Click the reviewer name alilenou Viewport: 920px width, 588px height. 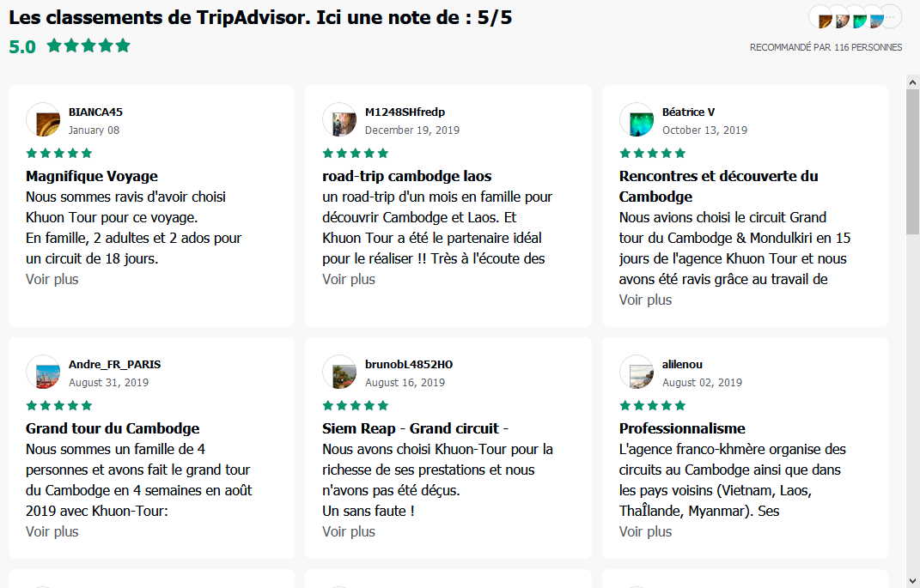click(681, 364)
